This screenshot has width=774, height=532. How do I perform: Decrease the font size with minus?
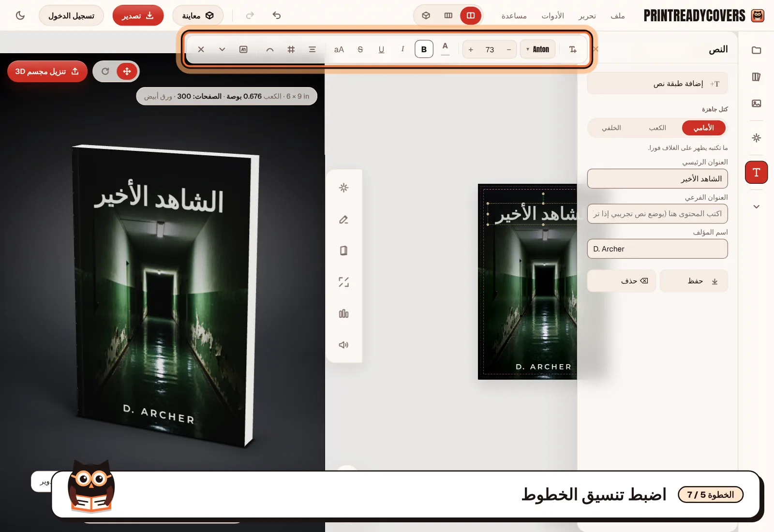pyautogui.click(x=508, y=49)
